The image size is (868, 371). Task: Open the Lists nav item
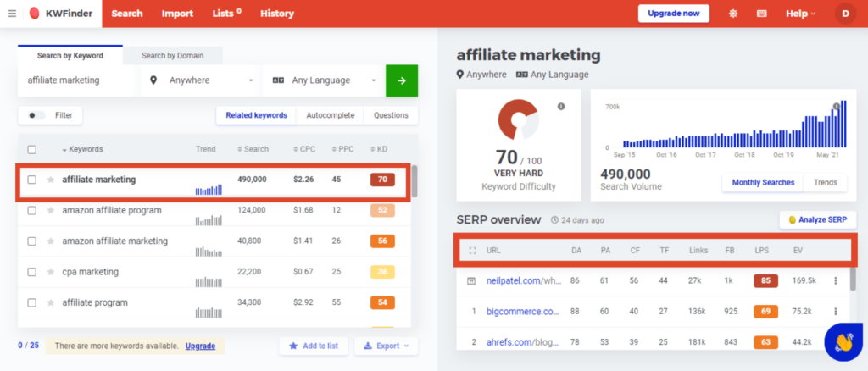[x=227, y=14]
